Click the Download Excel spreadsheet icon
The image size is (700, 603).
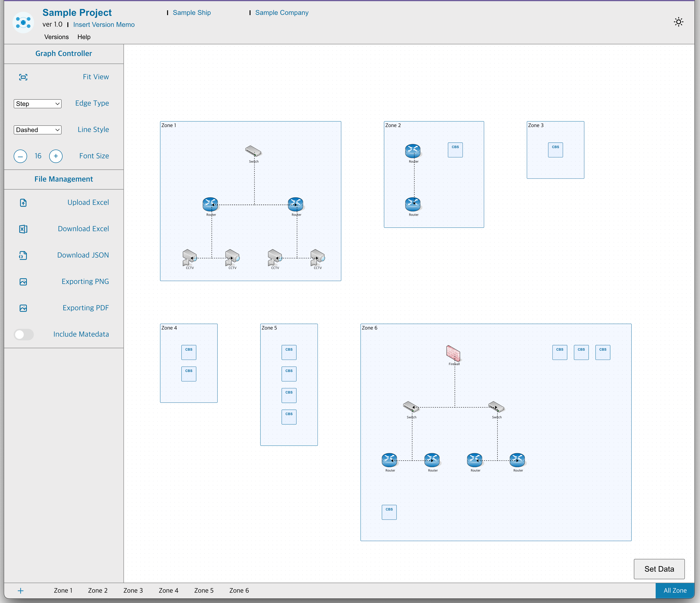[23, 229]
